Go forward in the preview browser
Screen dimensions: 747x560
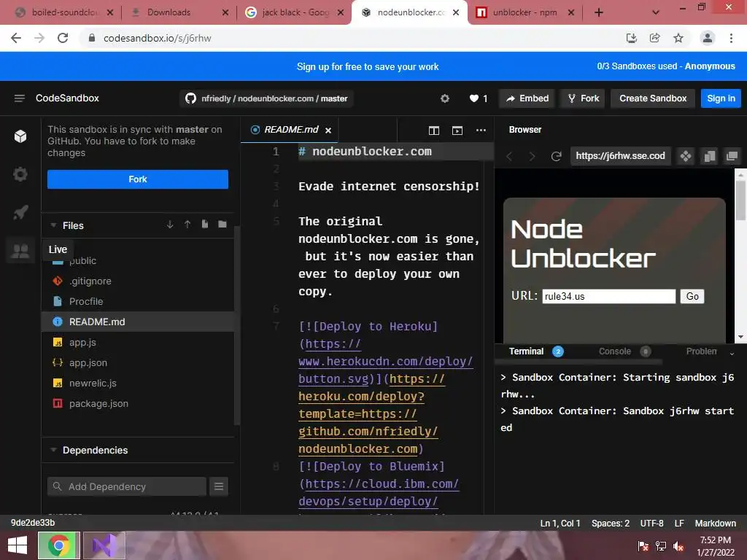[x=532, y=156]
